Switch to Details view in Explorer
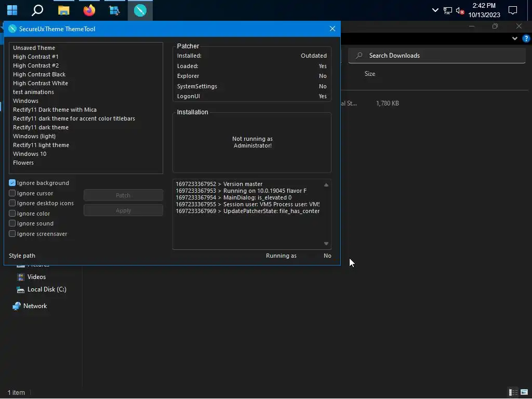Viewport: 532px width, 399px height. tap(513, 393)
